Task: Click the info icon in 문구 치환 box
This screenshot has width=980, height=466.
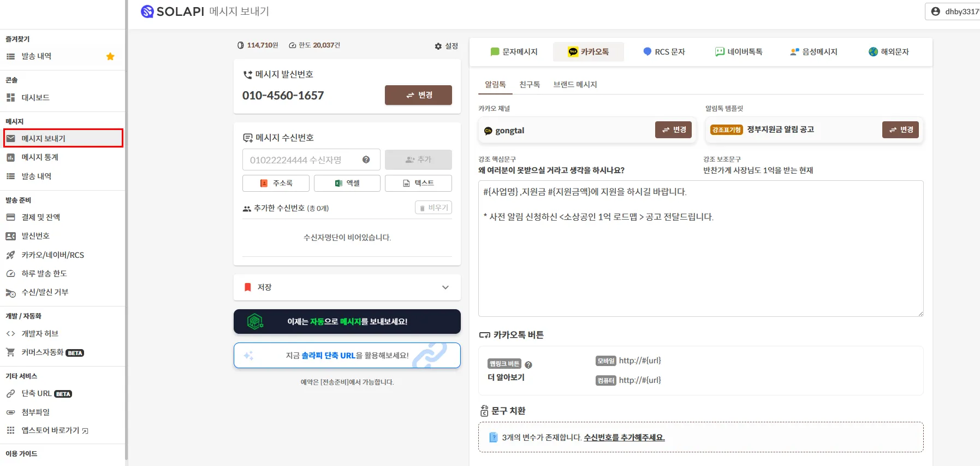Action: (494, 437)
